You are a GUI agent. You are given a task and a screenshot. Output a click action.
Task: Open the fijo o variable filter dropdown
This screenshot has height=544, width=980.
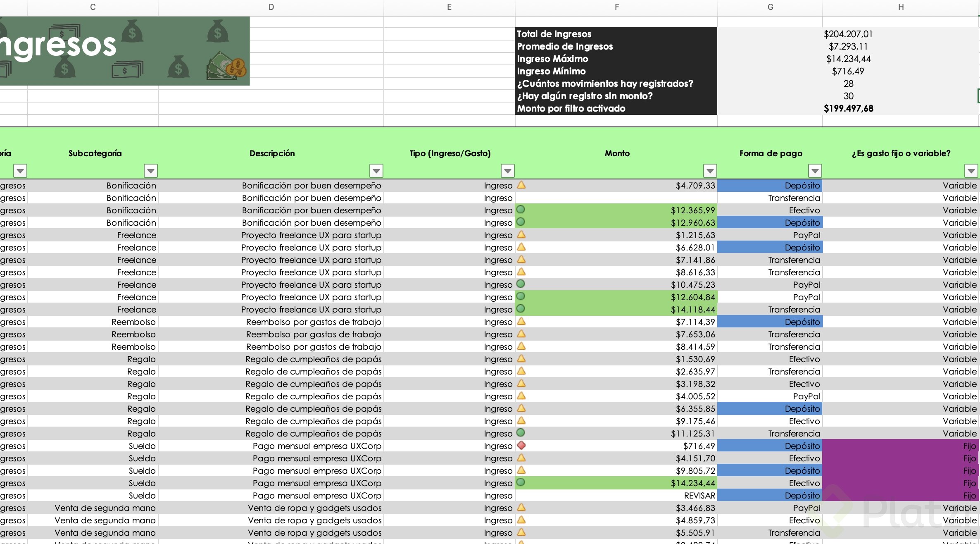(x=971, y=170)
